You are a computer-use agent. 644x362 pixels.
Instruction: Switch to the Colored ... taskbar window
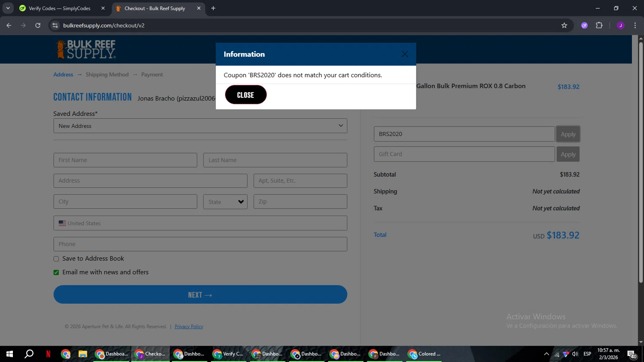tap(424, 354)
